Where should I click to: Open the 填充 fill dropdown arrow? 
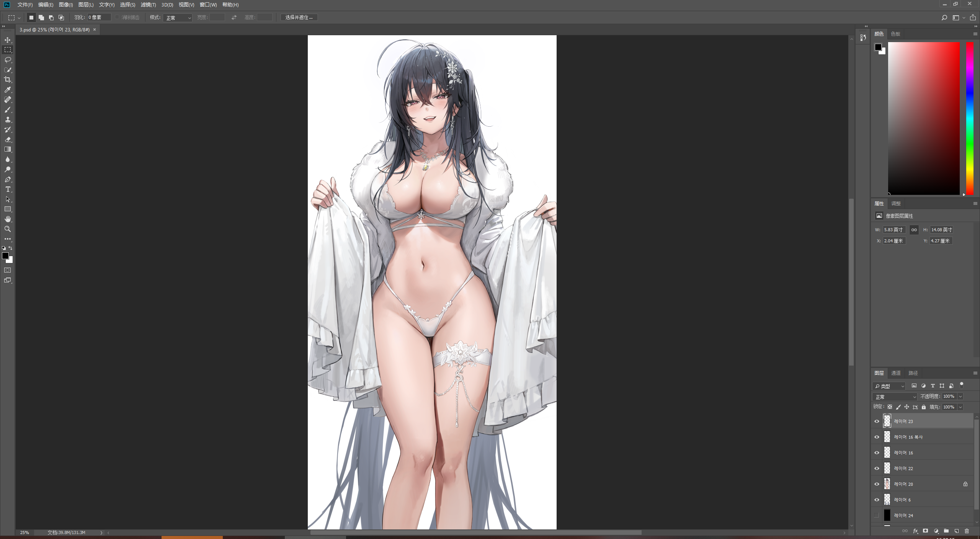pos(960,407)
